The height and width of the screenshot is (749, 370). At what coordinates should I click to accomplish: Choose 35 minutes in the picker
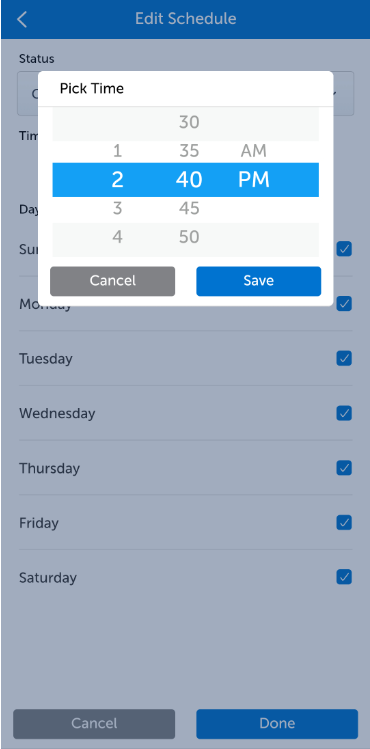[189, 151]
